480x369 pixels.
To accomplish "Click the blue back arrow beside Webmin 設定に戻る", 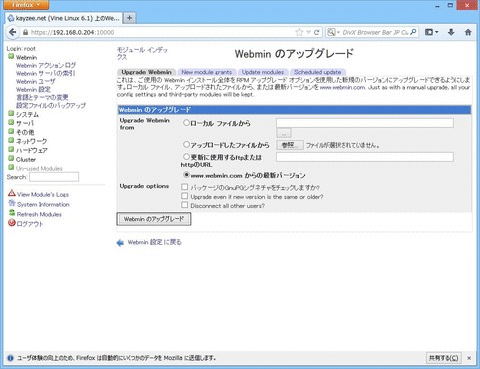I will (x=120, y=243).
